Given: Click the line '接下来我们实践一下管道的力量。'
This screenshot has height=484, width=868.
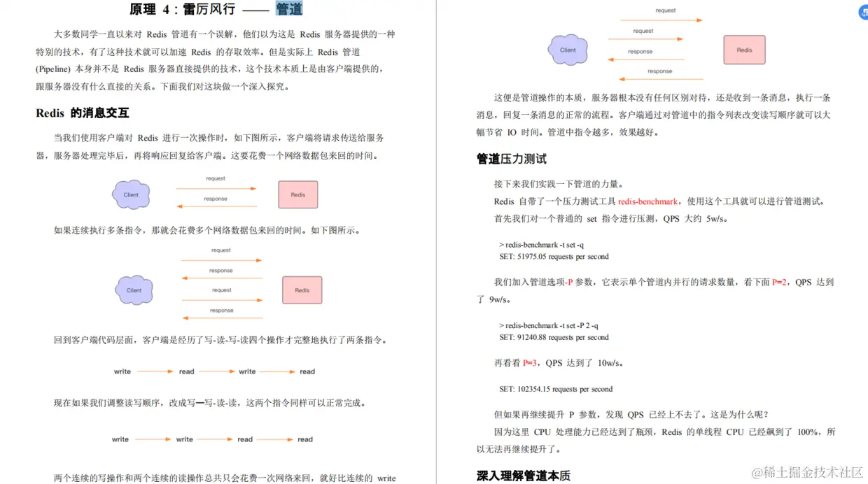Looking at the screenshot, I should pyautogui.click(x=558, y=184).
